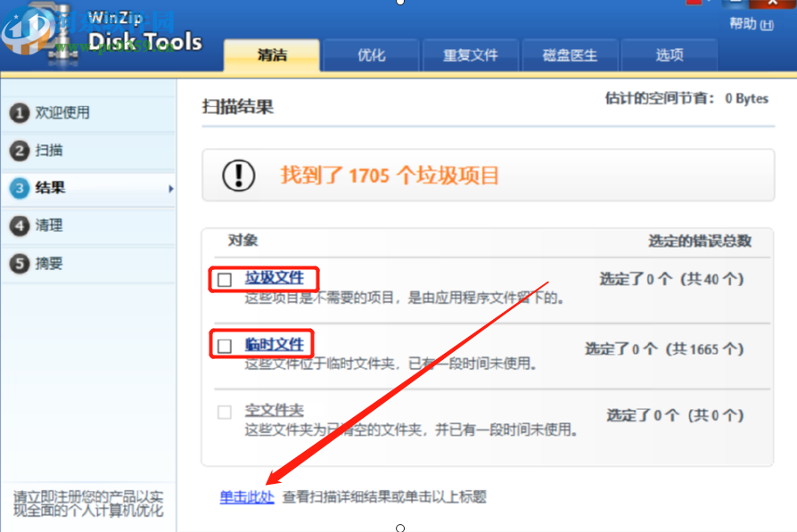Image resolution: width=797 pixels, height=532 pixels.
Task: Enable the 垃圾文件 checkbox
Action: (224, 278)
